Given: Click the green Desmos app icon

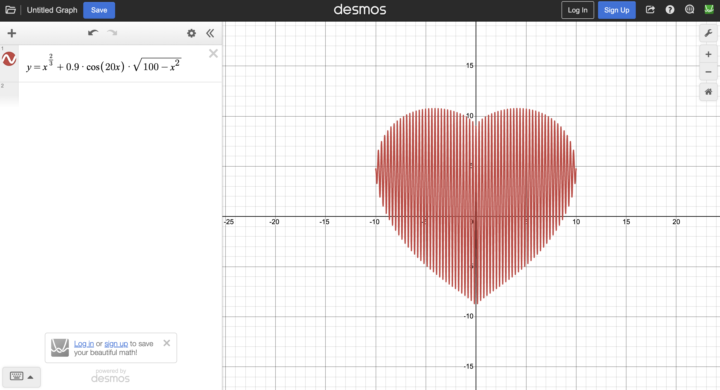Looking at the screenshot, I should pyautogui.click(x=709, y=10).
